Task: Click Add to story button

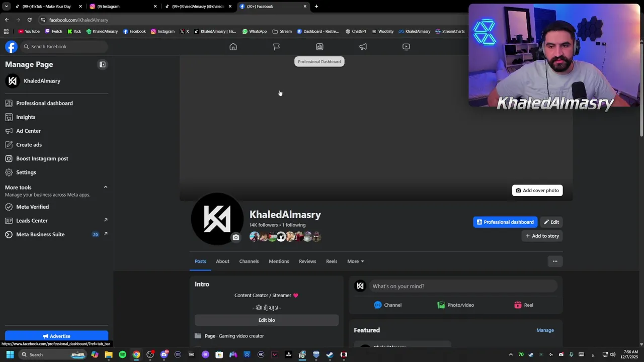Action: coord(542,236)
